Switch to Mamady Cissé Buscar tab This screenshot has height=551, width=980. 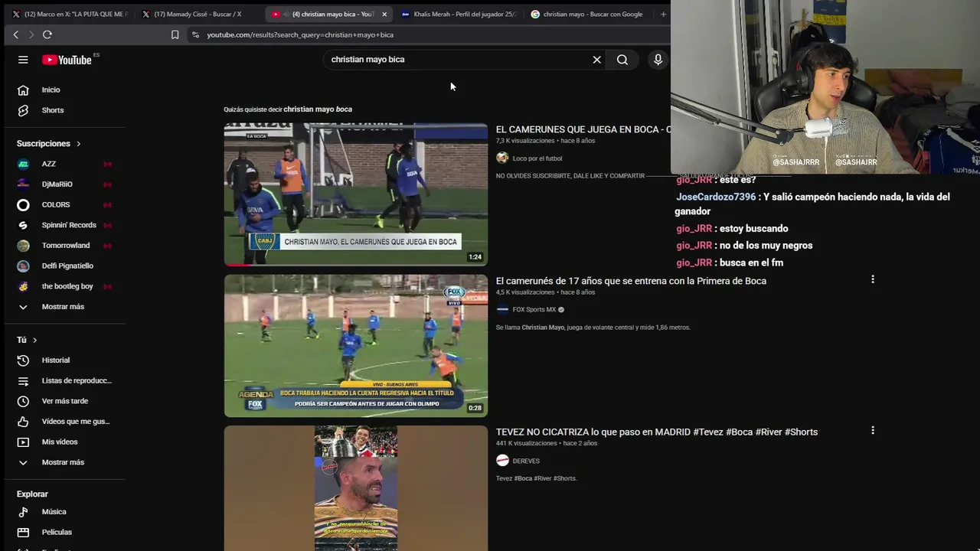(x=197, y=14)
